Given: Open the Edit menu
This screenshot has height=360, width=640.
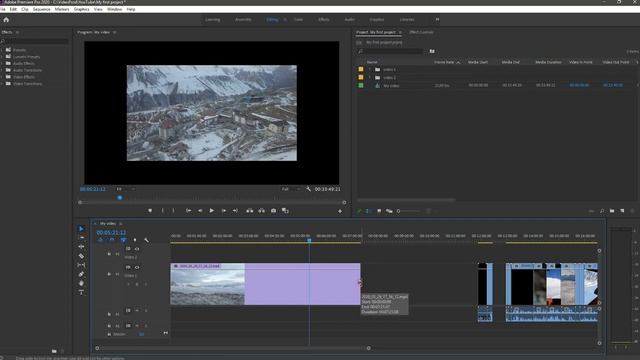Looking at the screenshot, I should pyautogui.click(x=13, y=9).
